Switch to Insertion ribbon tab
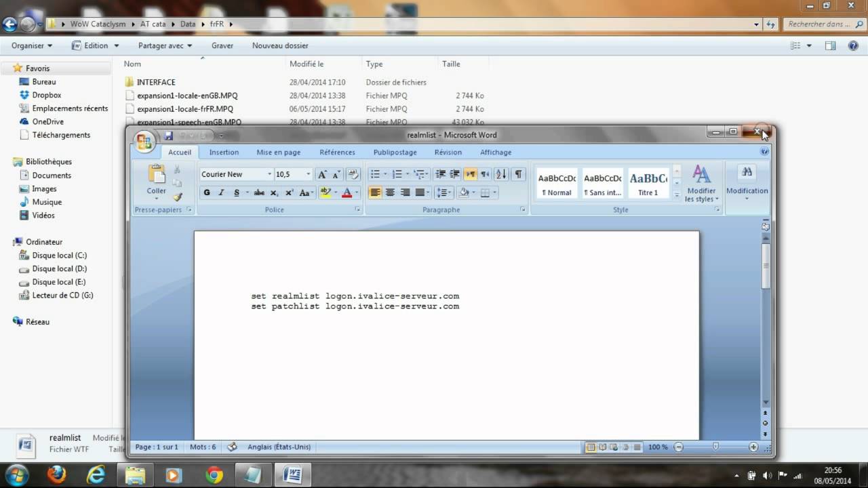Screen dimensions: 868x488 click(x=224, y=152)
